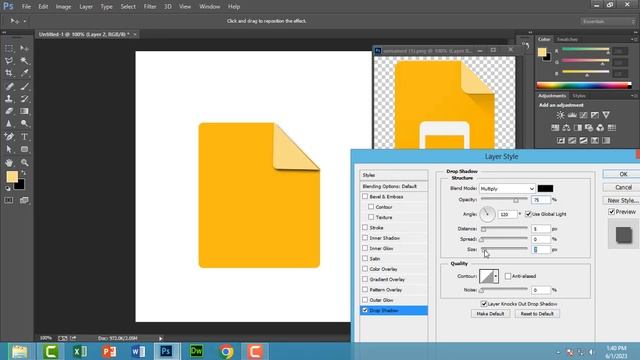Switch to the Swatches tab
Viewport: 640px width, 360px height.
pyautogui.click(x=567, y=39)
